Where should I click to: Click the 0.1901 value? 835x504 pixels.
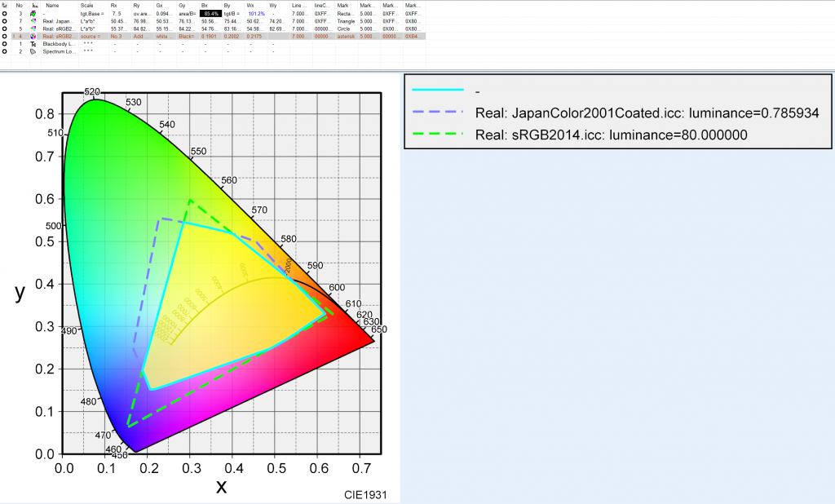tap(210, 36)
